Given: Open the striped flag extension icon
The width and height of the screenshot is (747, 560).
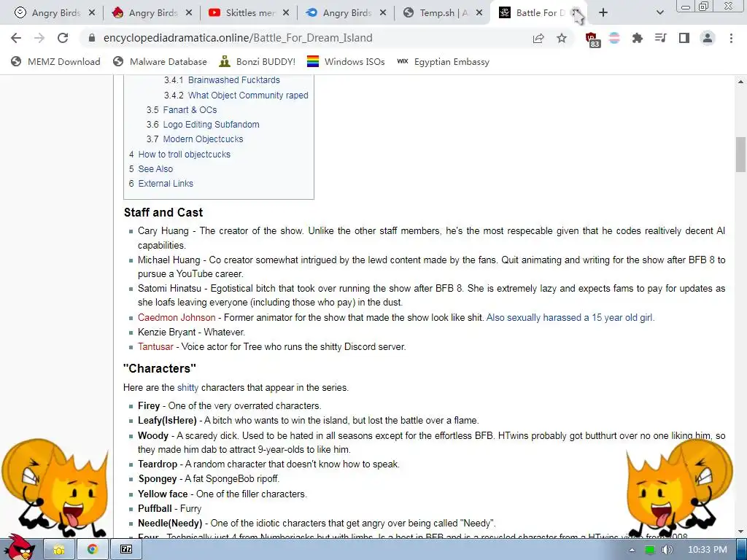Looking at the screenshot, I should (x=614, y=38).
